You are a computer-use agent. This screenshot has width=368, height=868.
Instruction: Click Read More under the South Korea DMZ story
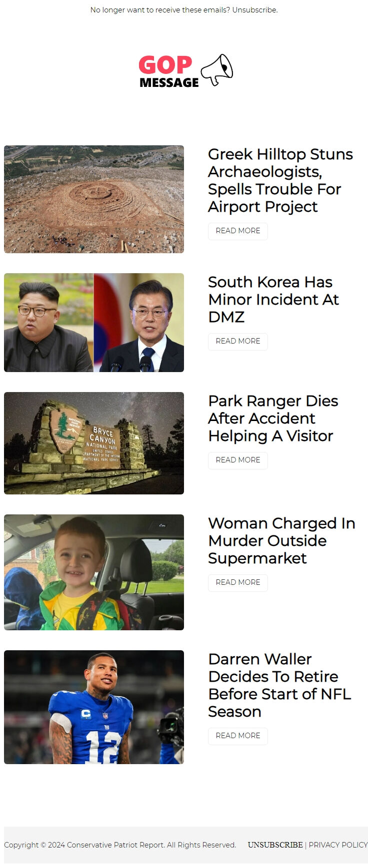click(x=238, y=342)
